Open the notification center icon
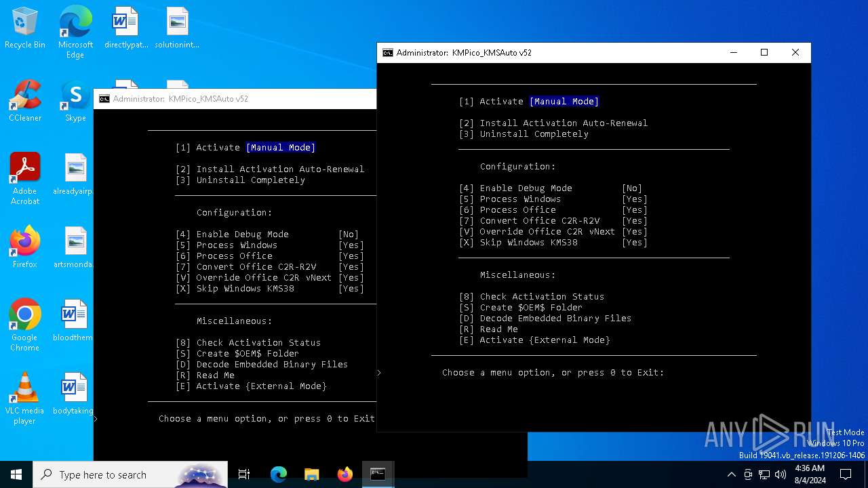This screenshot has height=488, width=868. [846, 474]
